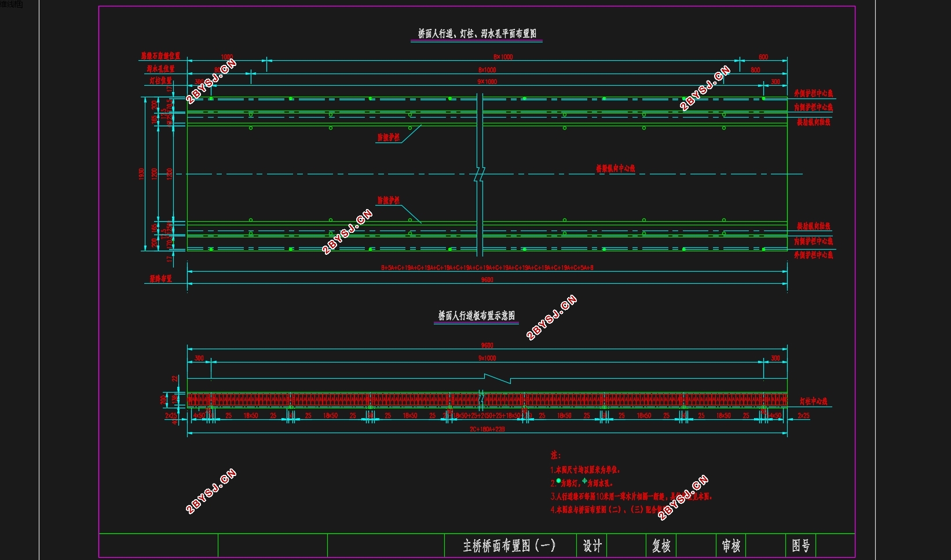Click the '800' dimension at the top right

755,69
